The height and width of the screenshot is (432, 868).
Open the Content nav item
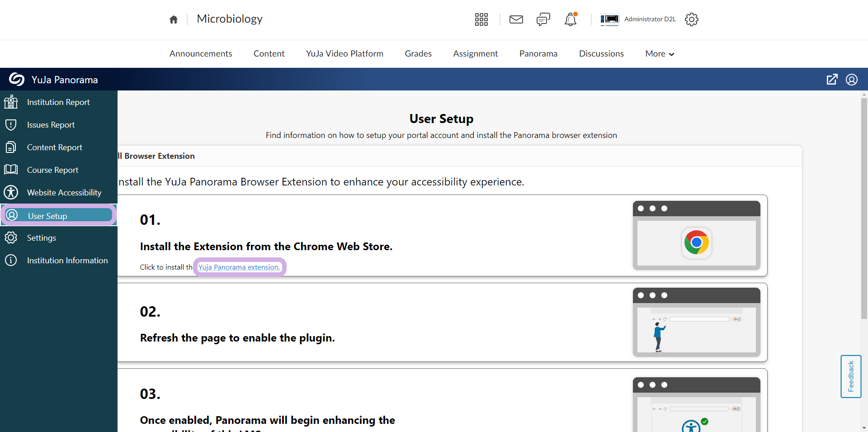coord(269,54)
